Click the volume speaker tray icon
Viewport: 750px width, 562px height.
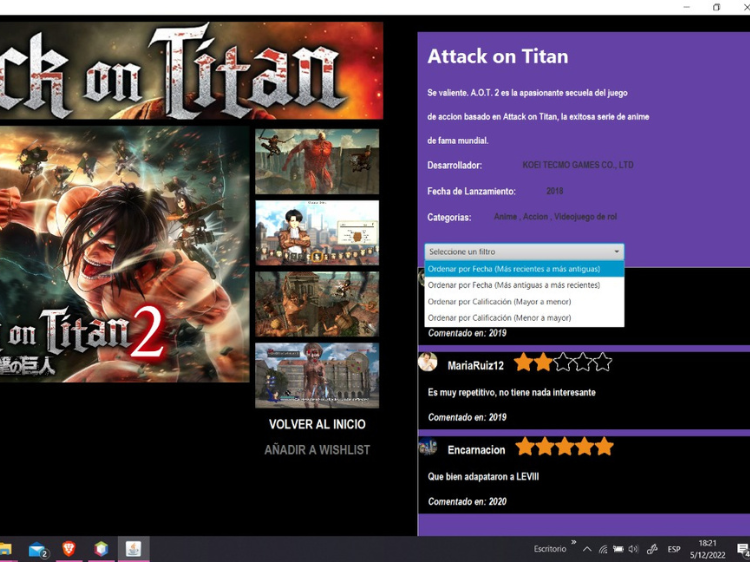click(x=633, y=550)
